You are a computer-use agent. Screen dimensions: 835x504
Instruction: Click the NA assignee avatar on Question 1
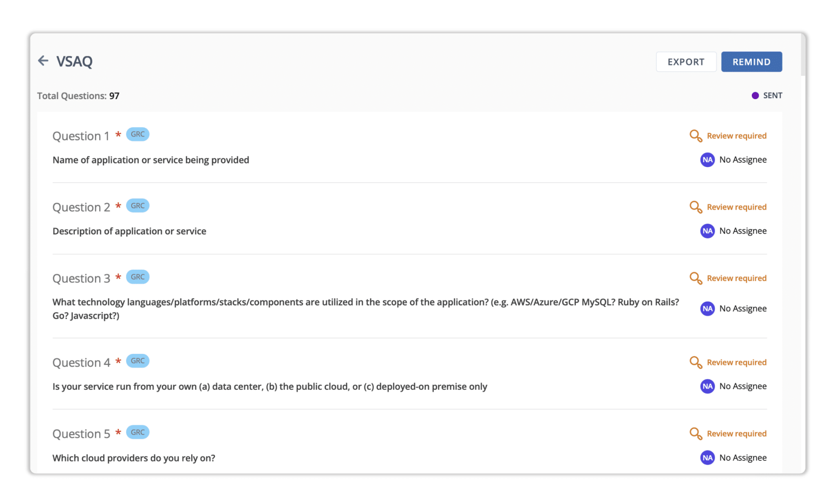707,159
